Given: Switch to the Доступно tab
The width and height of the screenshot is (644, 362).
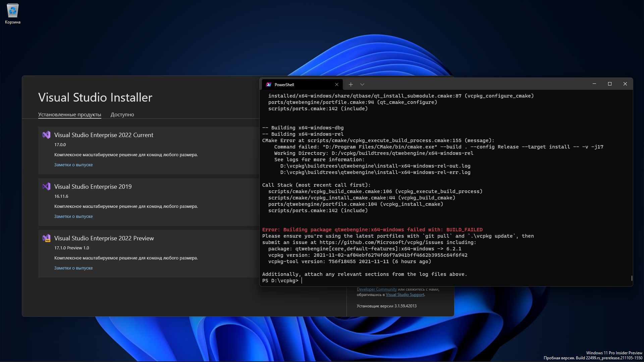Looking at the screenshot, I should tap(122, 115).
